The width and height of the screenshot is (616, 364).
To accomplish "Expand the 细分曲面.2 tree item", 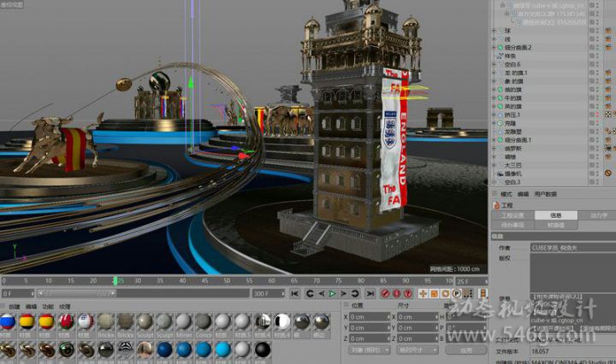I will (x=494, y=47).
